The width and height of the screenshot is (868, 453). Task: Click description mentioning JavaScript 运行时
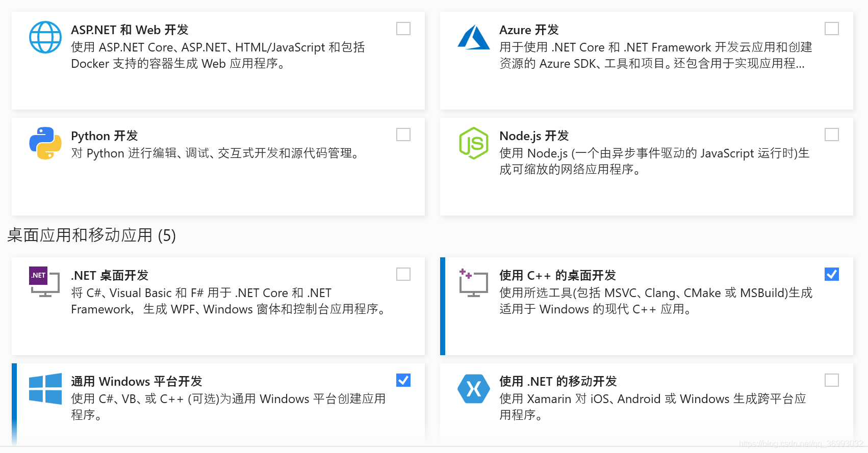[654, 162]
